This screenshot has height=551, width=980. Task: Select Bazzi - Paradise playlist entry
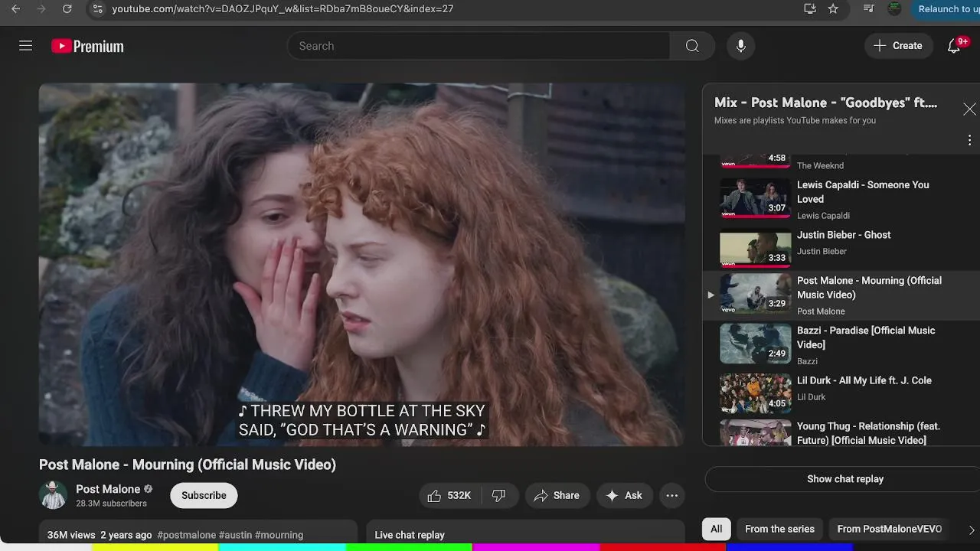click(841, 344)
